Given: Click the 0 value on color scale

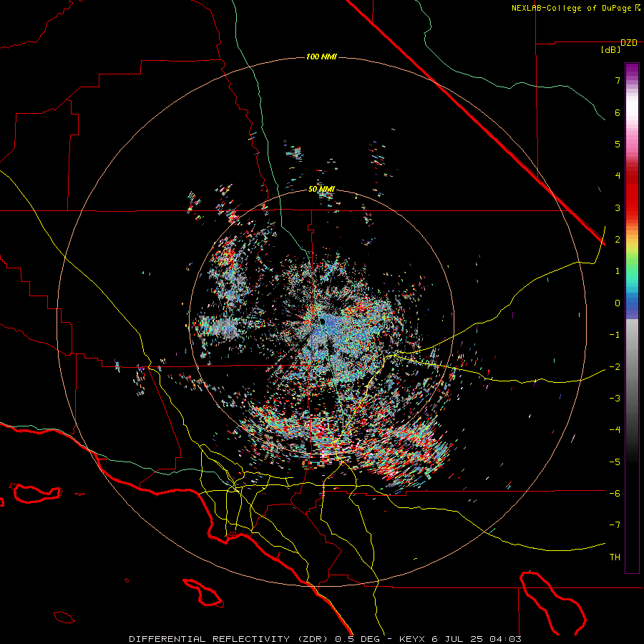Looking at the screenshot, I should pyautogui.click(x=618, y=303).
